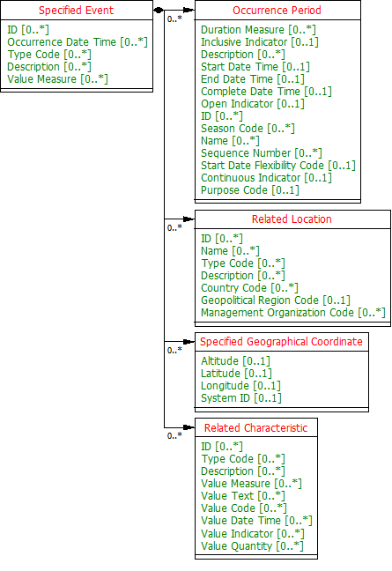Select the System ID attribute
Screen dimensions: 392x571
(x=241, y=398)
